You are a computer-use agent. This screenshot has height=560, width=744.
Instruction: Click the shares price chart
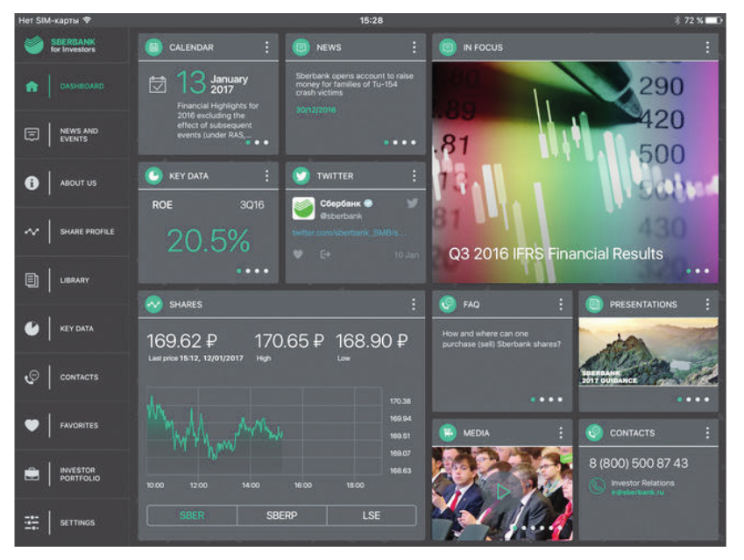point(265,431)
